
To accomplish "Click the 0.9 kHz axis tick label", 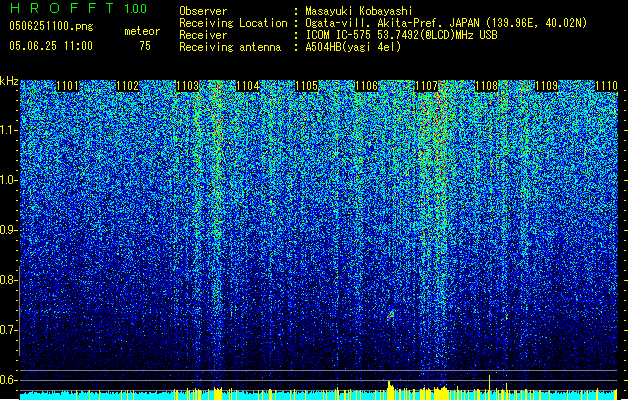I will pyautogui.click(x=9, y=230).
